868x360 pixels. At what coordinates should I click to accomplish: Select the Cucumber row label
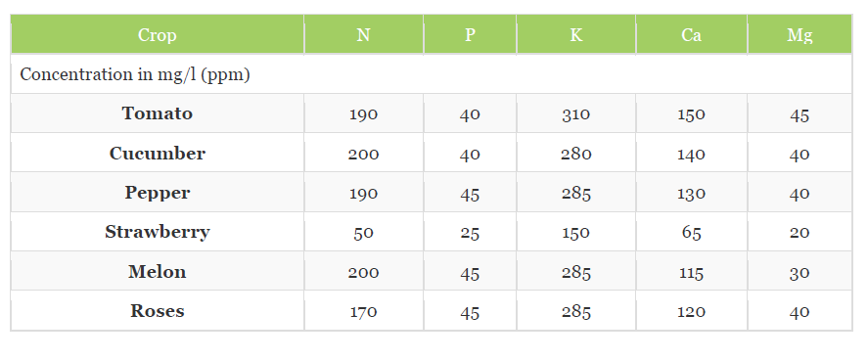(158, 154)
